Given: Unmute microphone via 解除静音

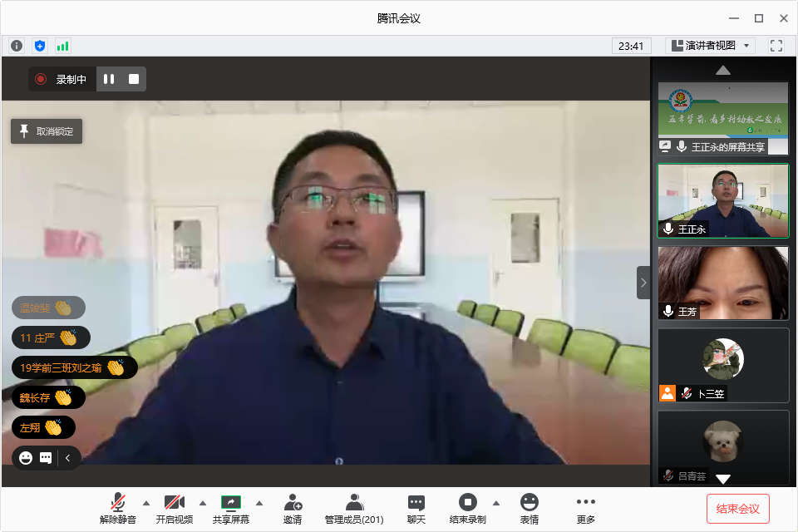Looking at the screenshot, I should pyautogui.click(x=118, y=509).
